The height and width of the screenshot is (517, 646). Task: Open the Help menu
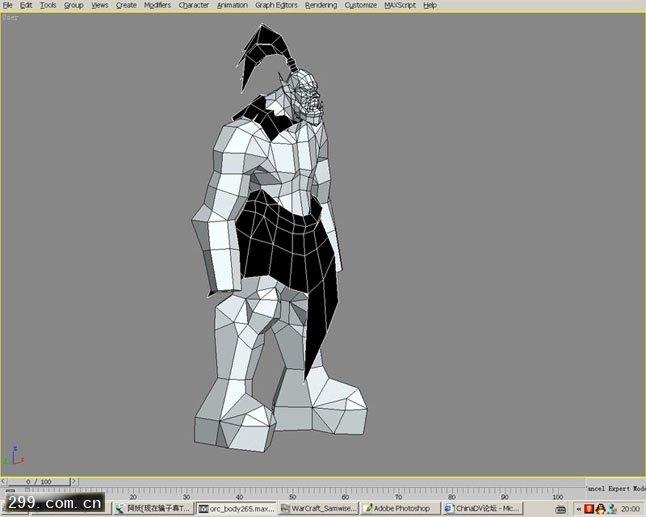[x=430, y=5]
